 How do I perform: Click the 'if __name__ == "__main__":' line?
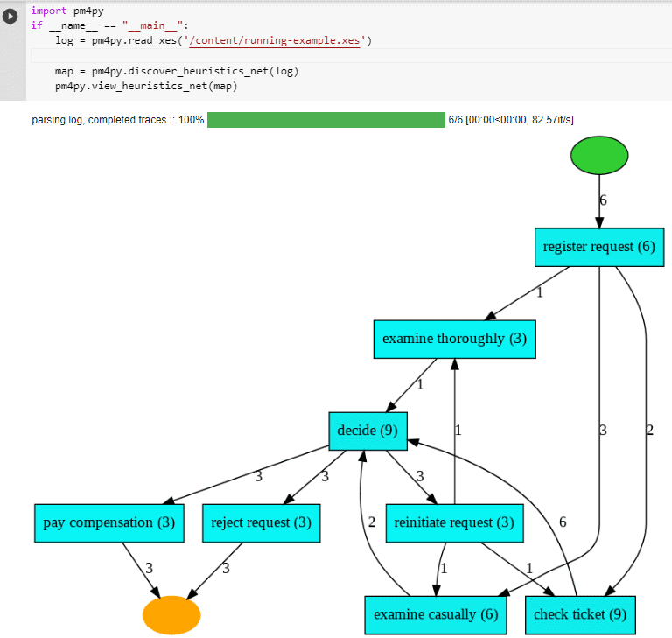109,25
